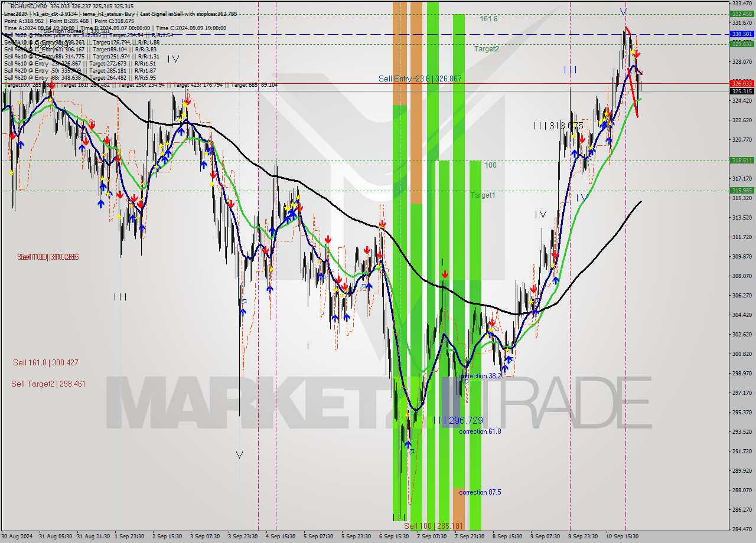Viewport: 756px width, 543px height.
Task: Click the 'Sell 161.8 | 300.427' label
Action: (45, 362)
